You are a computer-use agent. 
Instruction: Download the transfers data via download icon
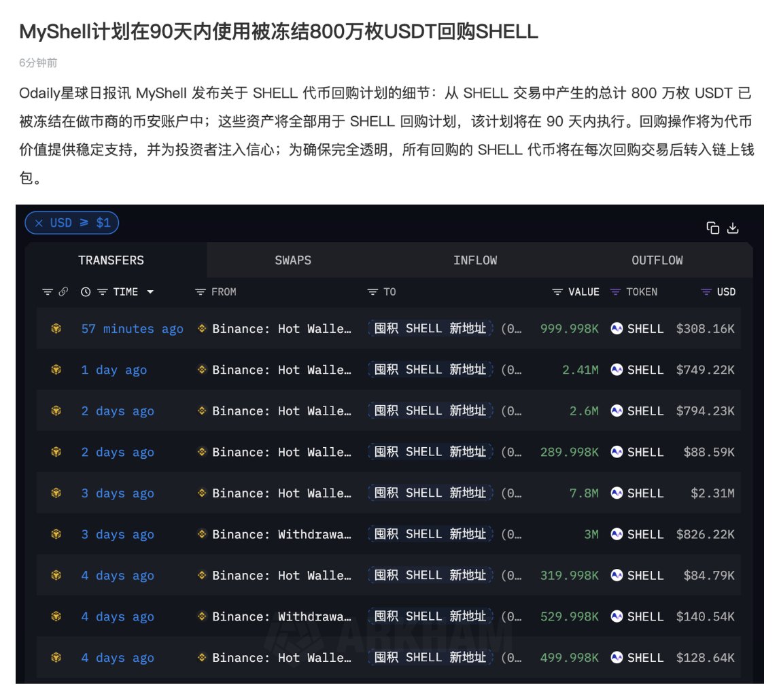733,228
